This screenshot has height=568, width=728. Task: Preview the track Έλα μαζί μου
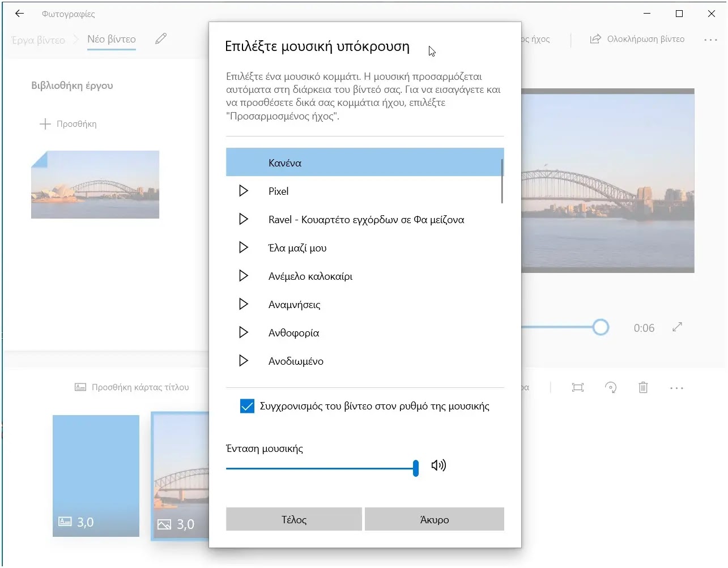coord(244,247)
